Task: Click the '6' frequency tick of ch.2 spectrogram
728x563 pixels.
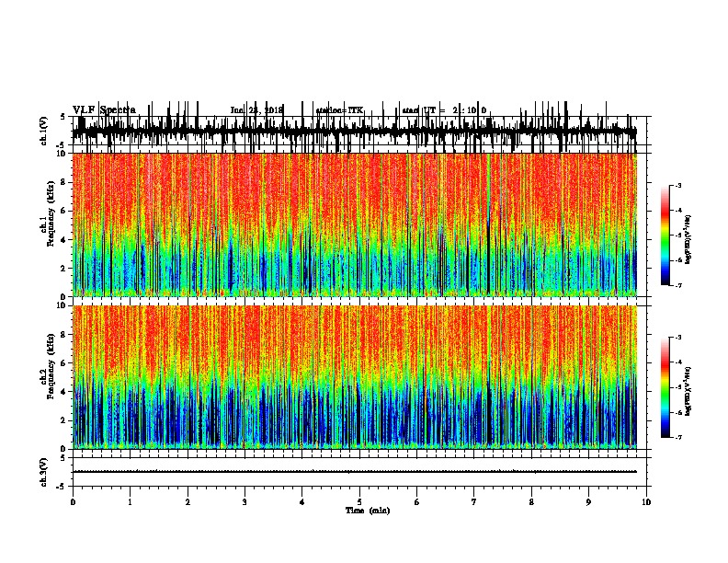Action: [64, 363]
